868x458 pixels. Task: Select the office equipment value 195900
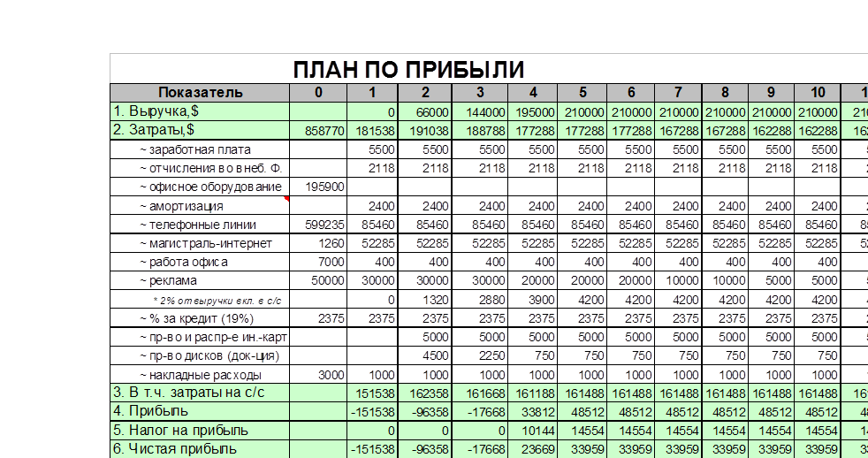coord(318,187)
